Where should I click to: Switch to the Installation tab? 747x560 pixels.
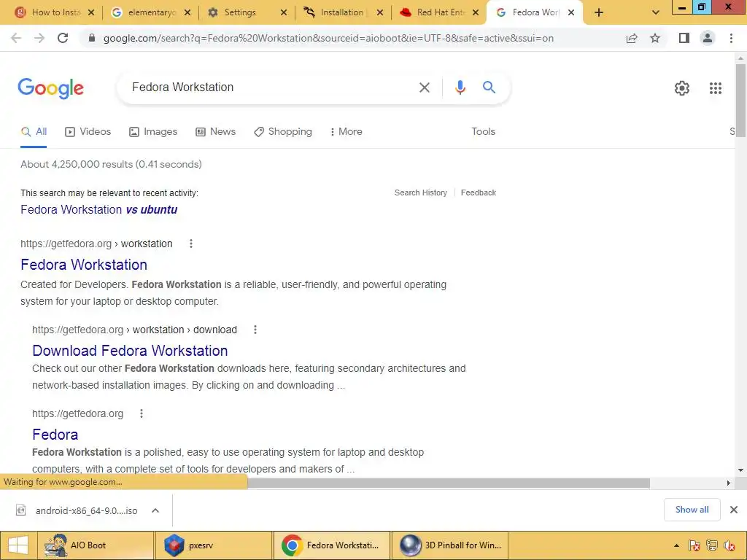(343, 12)
